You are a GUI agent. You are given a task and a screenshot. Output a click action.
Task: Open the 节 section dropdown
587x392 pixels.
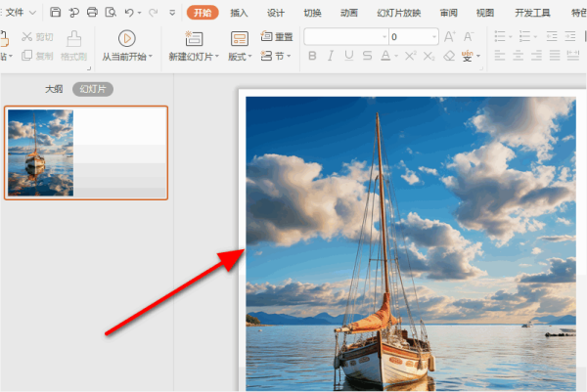click(276, 56)
